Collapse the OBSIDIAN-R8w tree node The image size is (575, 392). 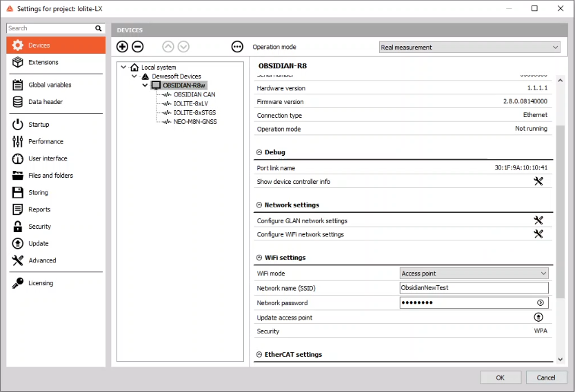click(145, 85)
